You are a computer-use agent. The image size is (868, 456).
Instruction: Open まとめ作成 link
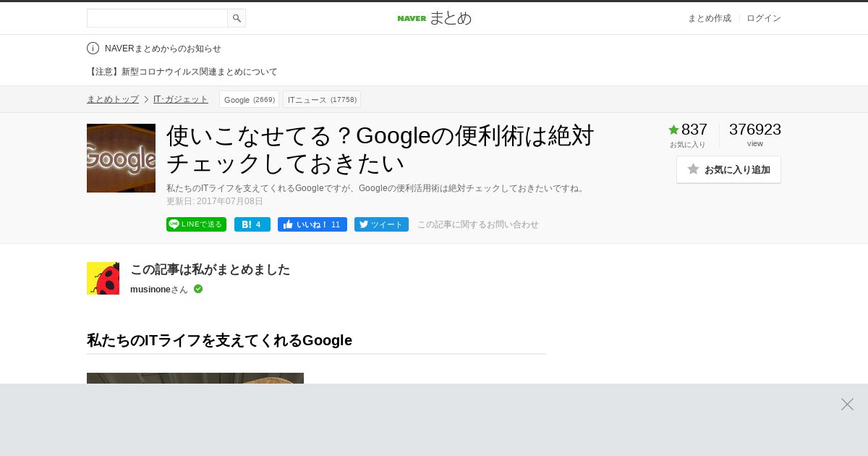[x=709, y=18]
